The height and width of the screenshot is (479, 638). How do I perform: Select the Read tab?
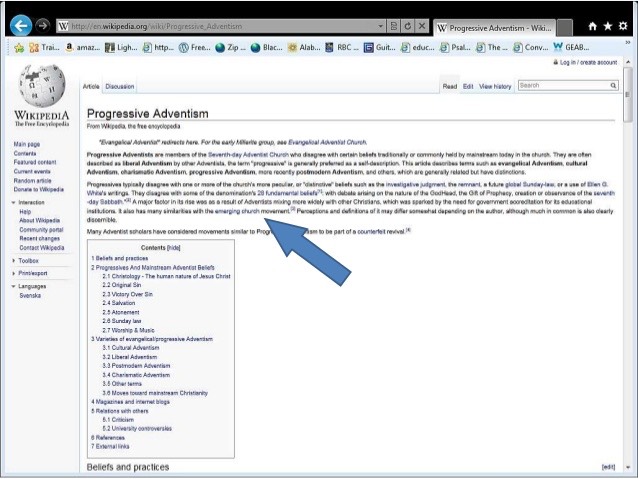coord(450,86)
